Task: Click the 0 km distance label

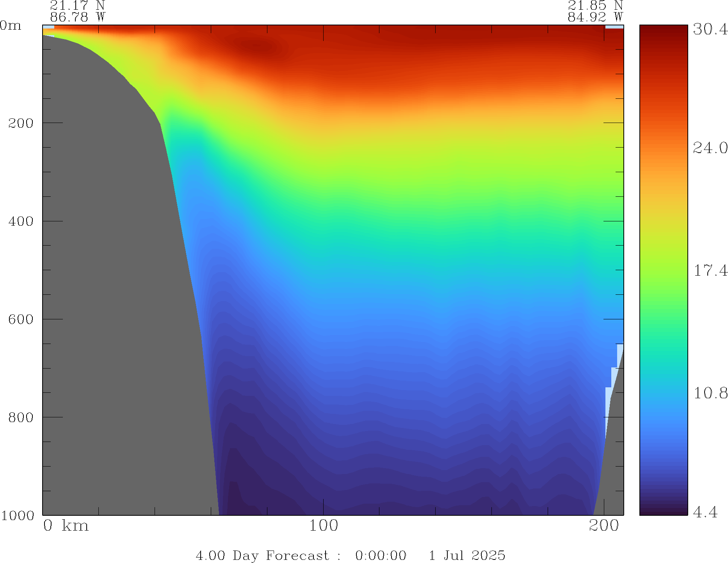Action: coord(66,526)
